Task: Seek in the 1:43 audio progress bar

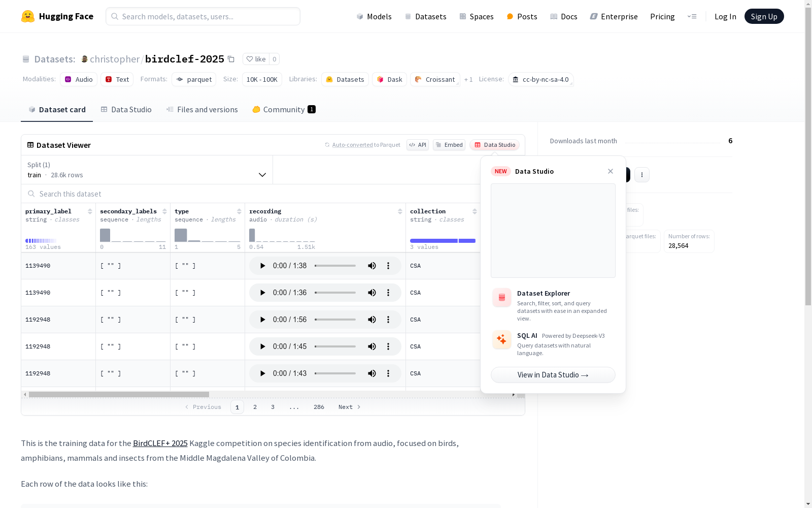Action: pos(335,373)
